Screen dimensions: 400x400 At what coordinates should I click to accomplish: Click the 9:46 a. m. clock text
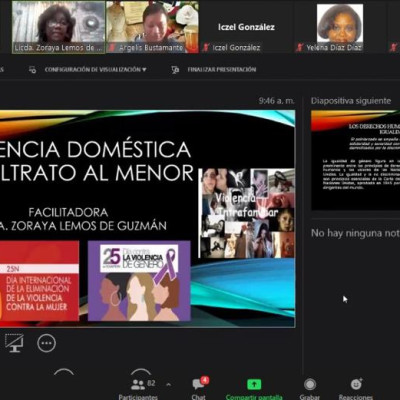(277, 100)
